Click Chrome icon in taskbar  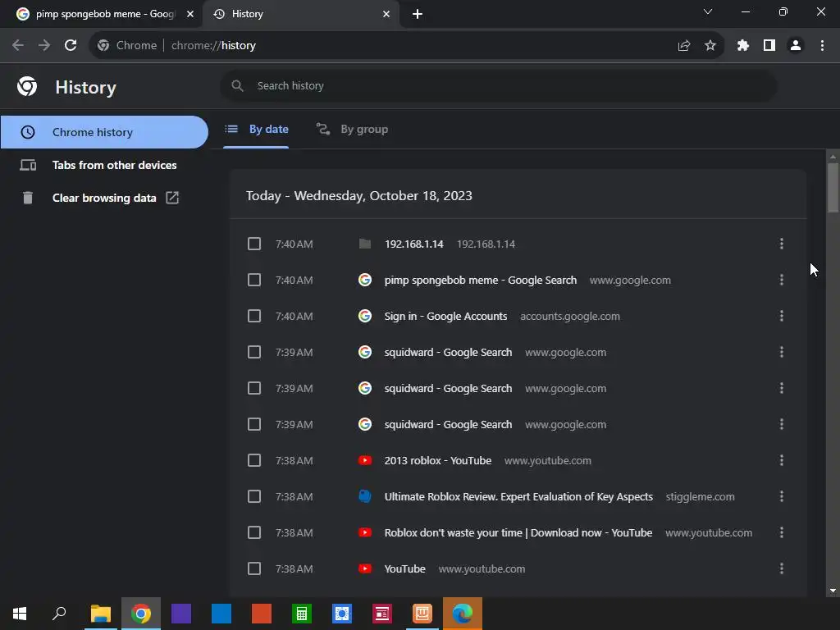pos(141,614)
